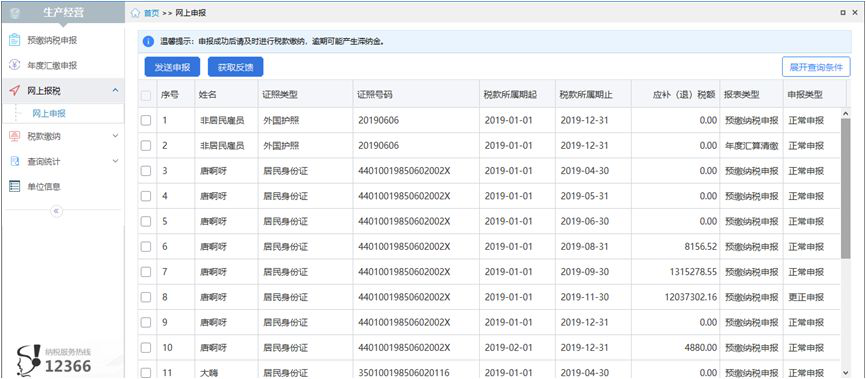Tick the checkbox for row 1

pyautogui.click(x=146, y=120)
